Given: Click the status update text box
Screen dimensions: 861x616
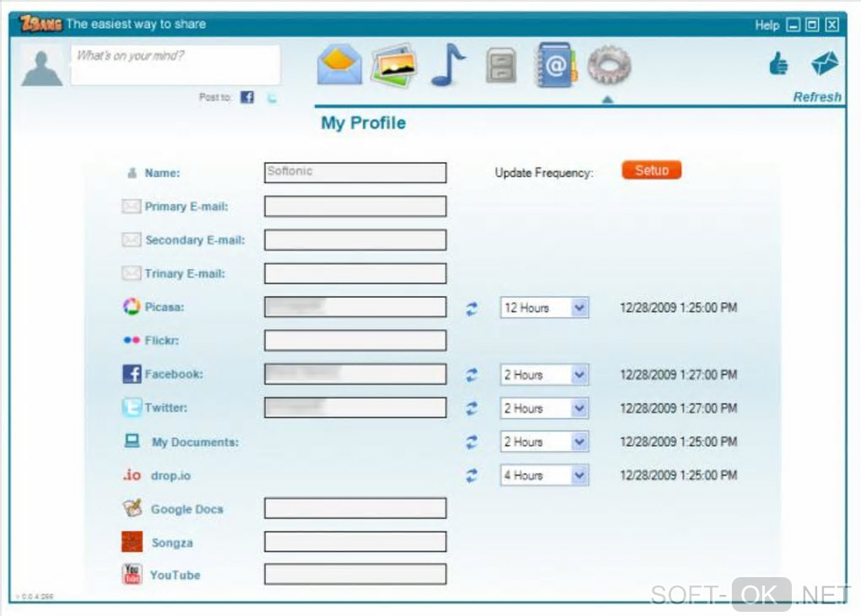Looking at the screenshot, I should click(x=176, y=64).
